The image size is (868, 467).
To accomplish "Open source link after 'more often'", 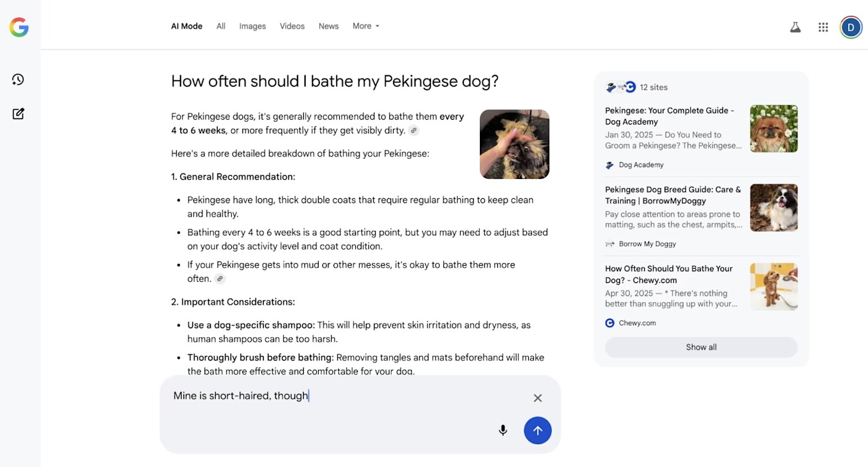I will pyautogui.click(x=219, y=279).
